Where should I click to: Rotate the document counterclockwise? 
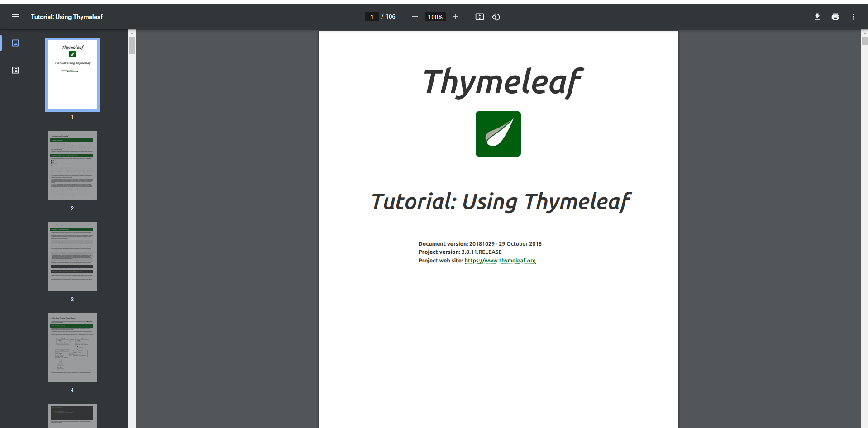[496, 17]
